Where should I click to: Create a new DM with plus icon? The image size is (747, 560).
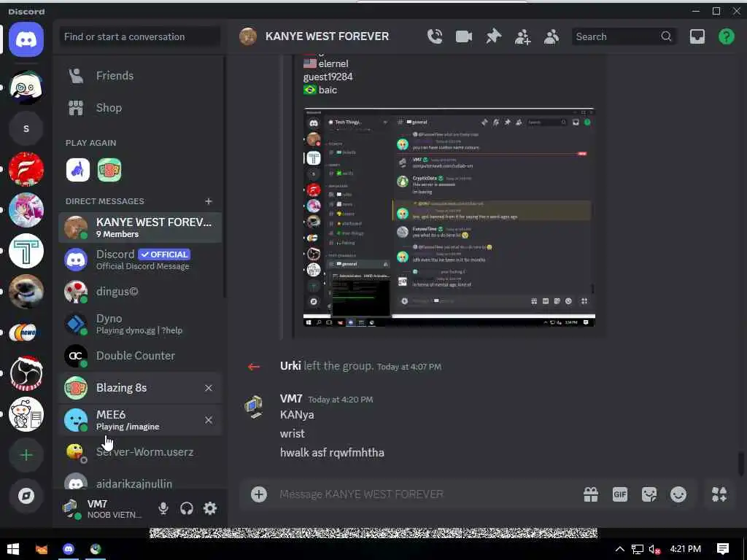pyautogui.click(x=208, y=201)
